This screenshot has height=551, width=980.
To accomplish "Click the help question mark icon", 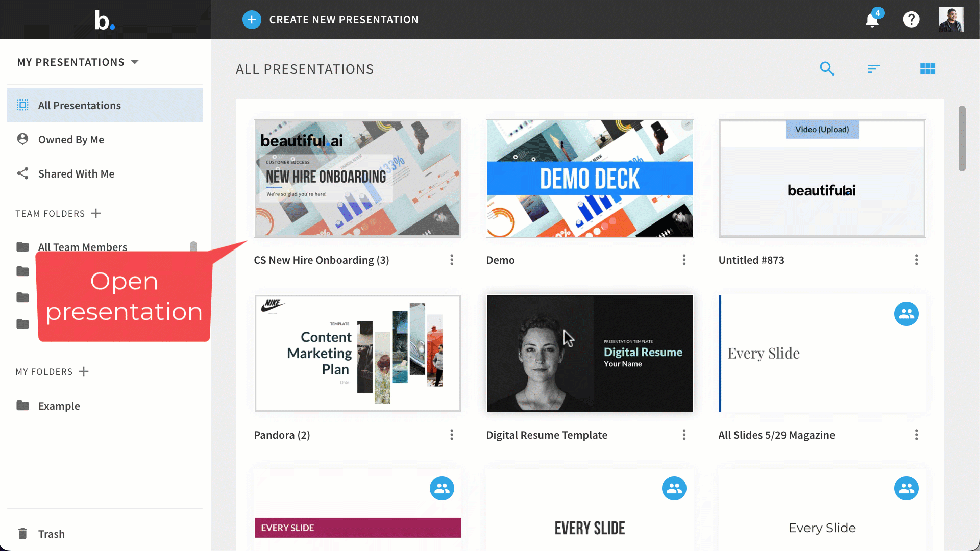I will coord(911,19).
